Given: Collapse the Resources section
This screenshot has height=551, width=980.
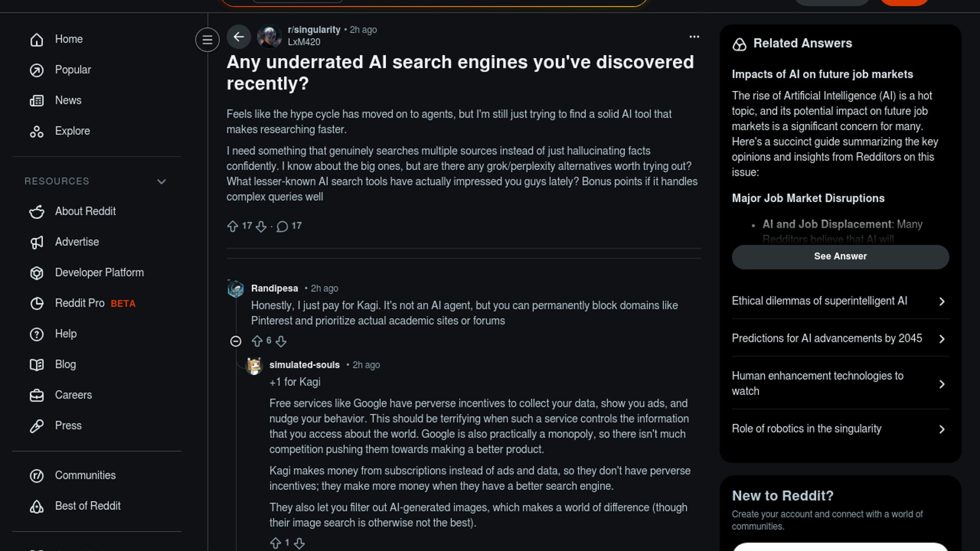Looking at the screenshot, I should pyautogui.click(x=161, y=182).
